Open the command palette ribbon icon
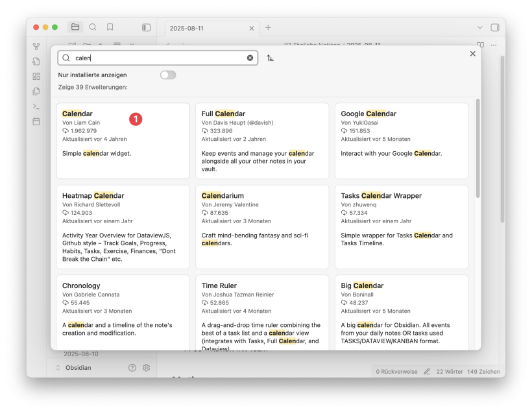 36,106
